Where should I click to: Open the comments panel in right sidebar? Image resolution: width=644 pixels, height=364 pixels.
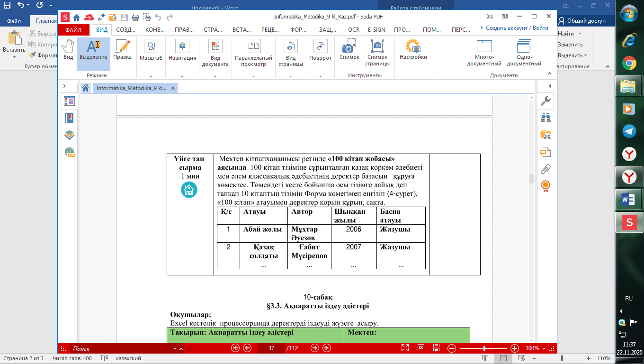pyautogui.click(x=546, y=152)
